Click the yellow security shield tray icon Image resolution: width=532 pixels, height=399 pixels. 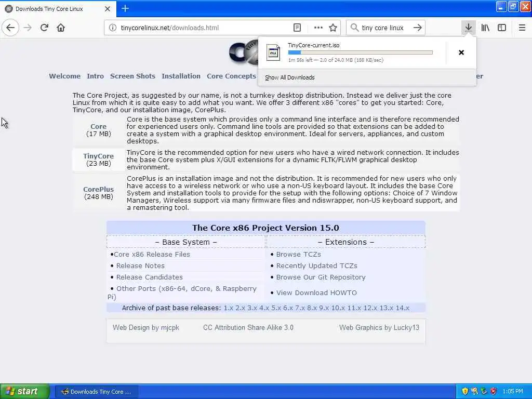click(465, 391)
